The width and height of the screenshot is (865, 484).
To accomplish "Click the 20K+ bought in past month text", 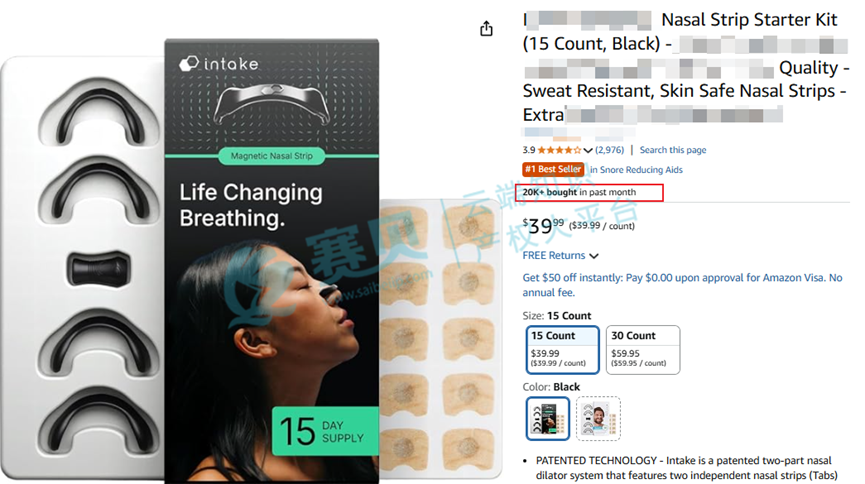I will 579,192.
